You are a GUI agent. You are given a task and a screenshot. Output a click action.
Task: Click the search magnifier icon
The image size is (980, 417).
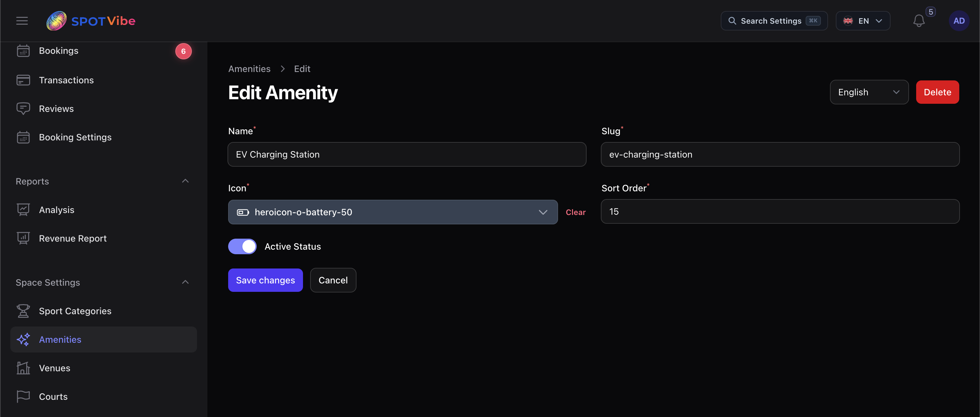[732, 21]
